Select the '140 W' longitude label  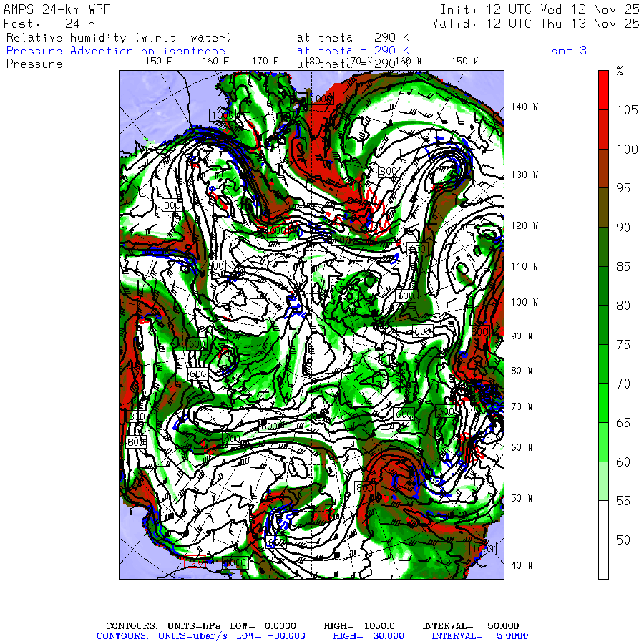pyautogui.click(x=525, y=107)
